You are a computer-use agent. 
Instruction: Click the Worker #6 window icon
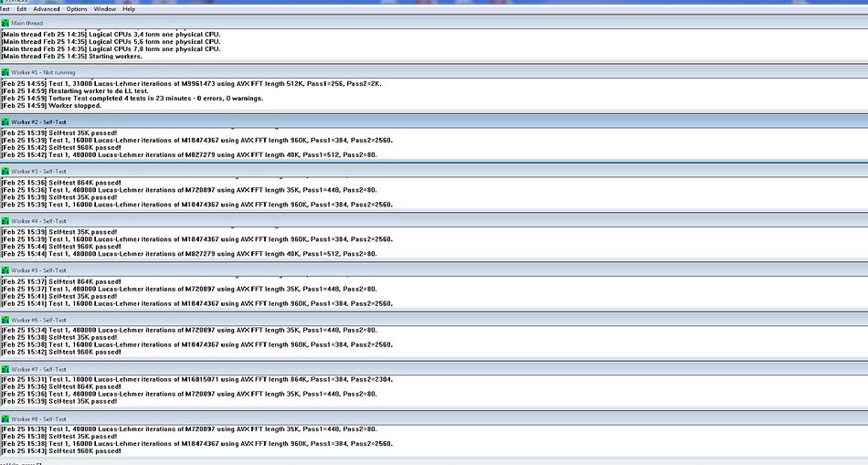pyautogui.click(x=5, y=320)
